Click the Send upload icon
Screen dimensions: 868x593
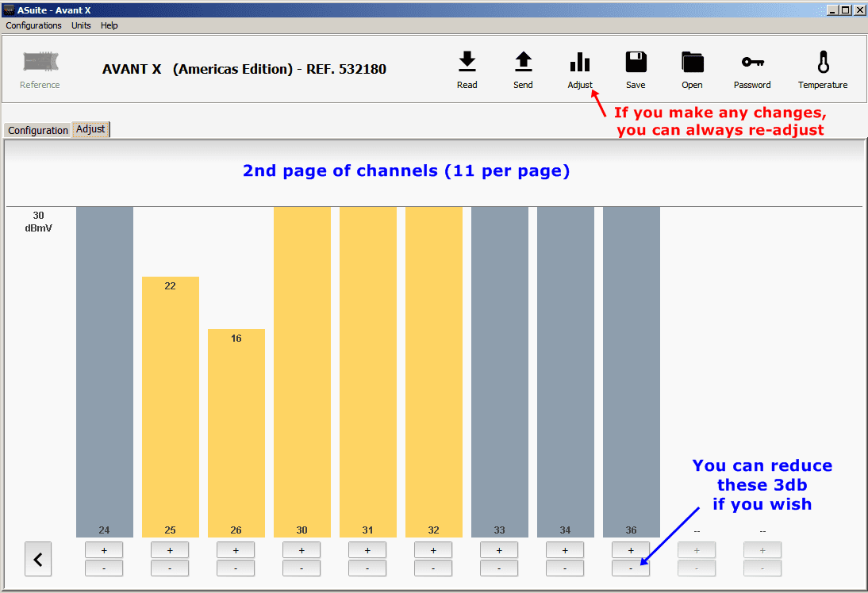(x=523, y=61)
